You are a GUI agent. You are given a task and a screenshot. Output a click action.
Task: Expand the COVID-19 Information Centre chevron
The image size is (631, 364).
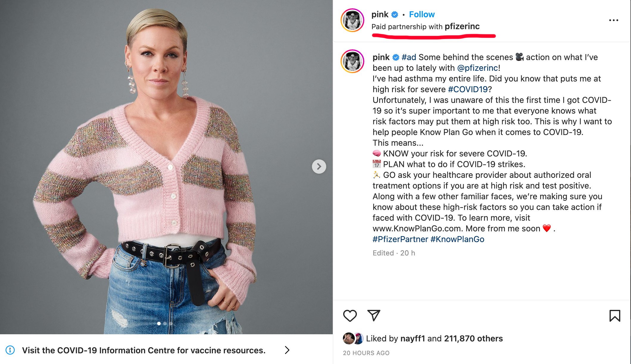287,350
